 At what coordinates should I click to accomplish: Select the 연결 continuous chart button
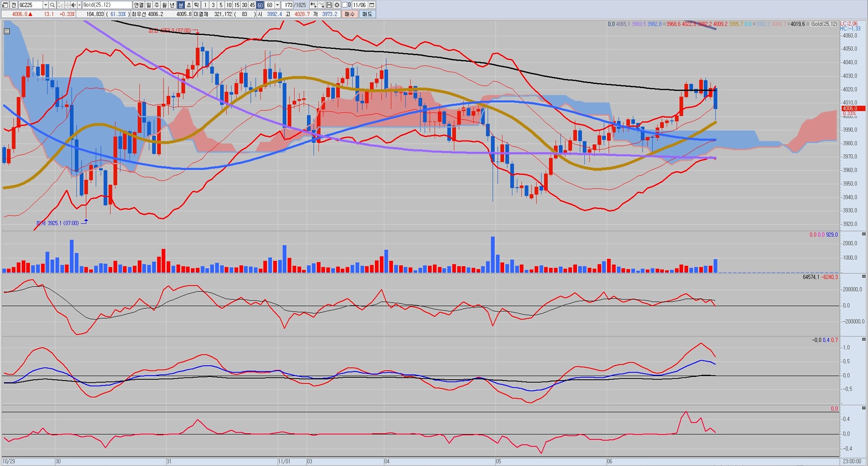[x=139, y=5]
